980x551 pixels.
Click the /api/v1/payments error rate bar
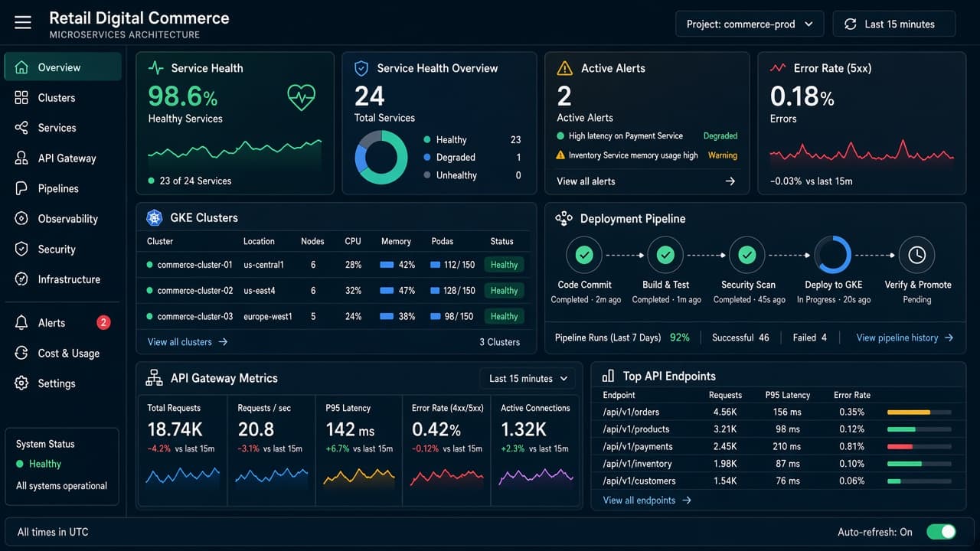click(x=919, y=446)
